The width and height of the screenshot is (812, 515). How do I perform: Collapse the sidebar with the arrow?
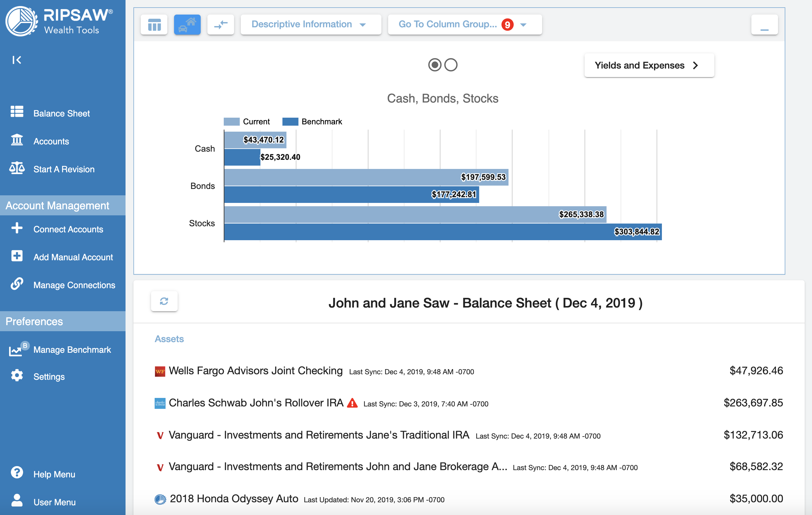tap(17, 60)
